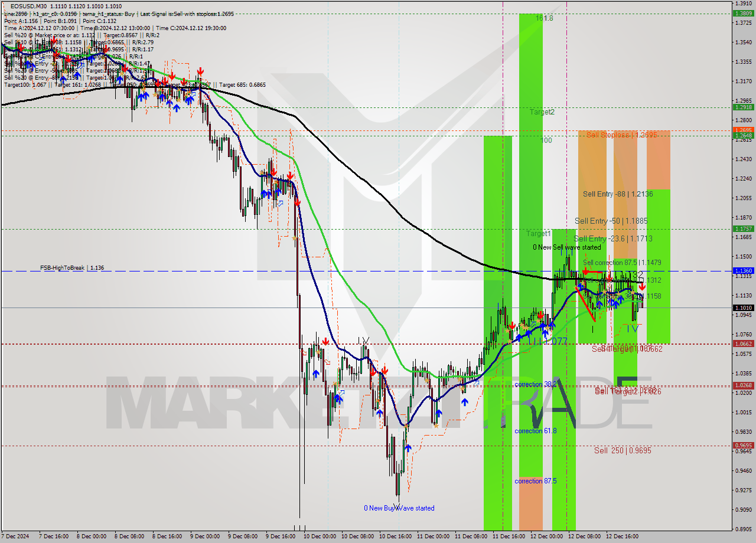The width and height of the screenshot is (756, 543).
Task: Select the 1.1757 price tag
Action: (742, 228)
